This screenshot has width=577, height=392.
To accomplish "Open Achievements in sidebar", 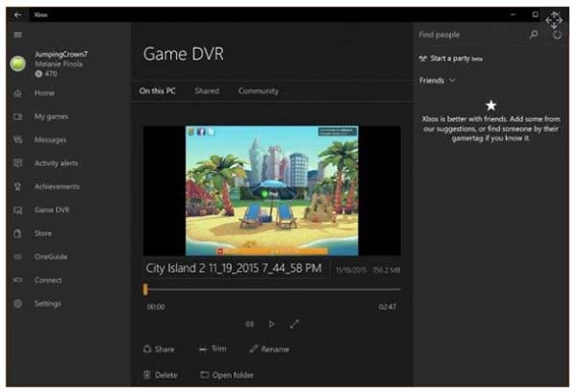I will (57, 186).
